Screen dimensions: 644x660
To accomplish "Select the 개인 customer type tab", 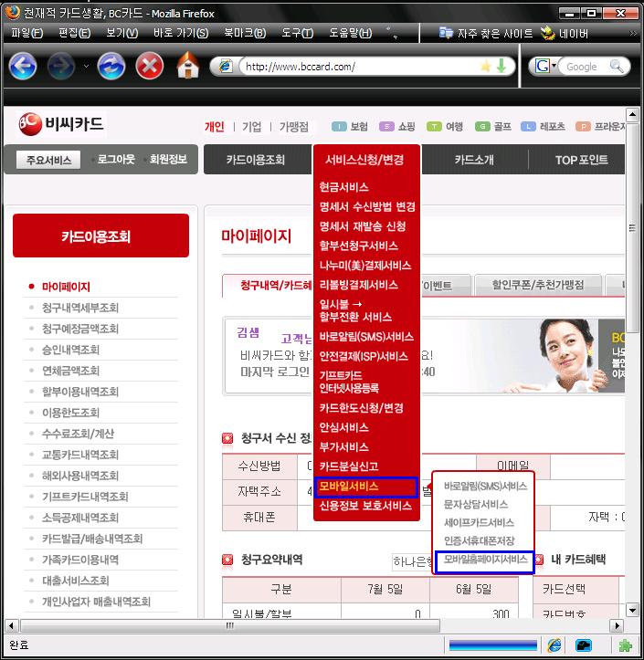I will coord(215,127).
